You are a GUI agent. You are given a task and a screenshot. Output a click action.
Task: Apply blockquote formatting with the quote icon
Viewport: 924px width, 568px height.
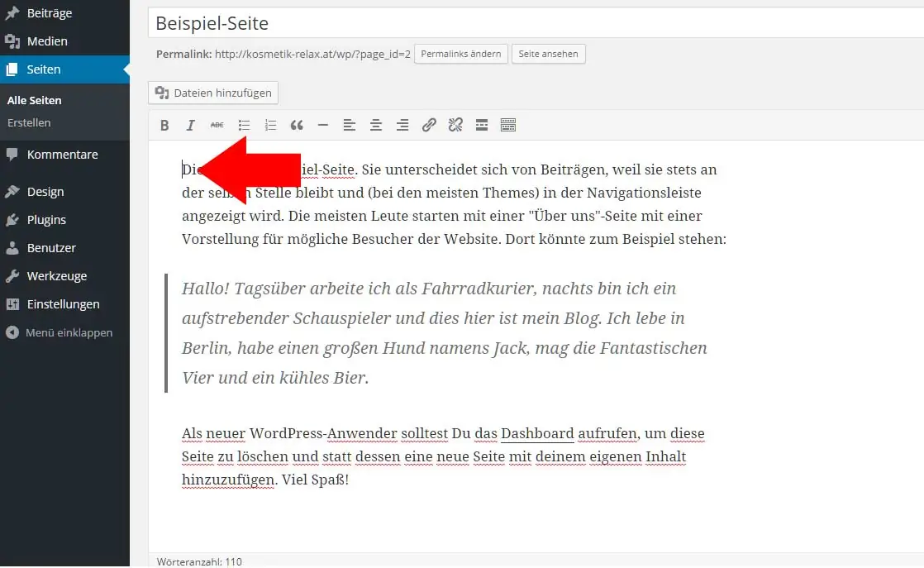point(297,125)
